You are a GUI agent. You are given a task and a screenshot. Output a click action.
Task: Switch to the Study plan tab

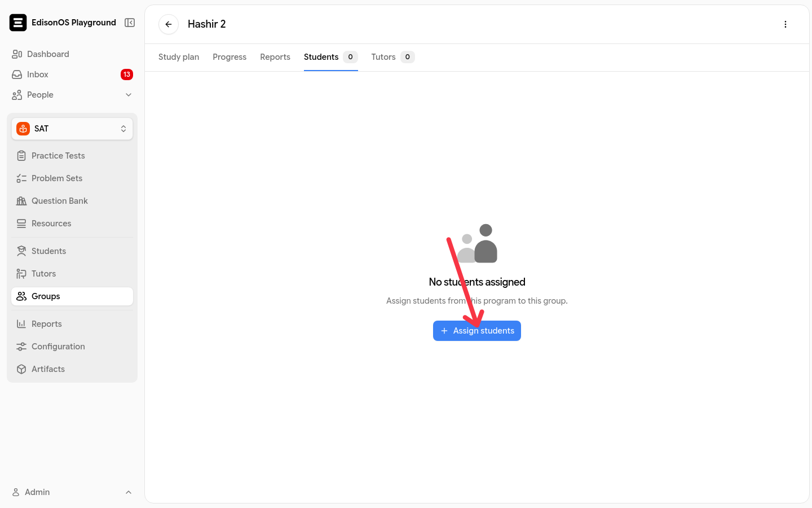click(179, 57)
